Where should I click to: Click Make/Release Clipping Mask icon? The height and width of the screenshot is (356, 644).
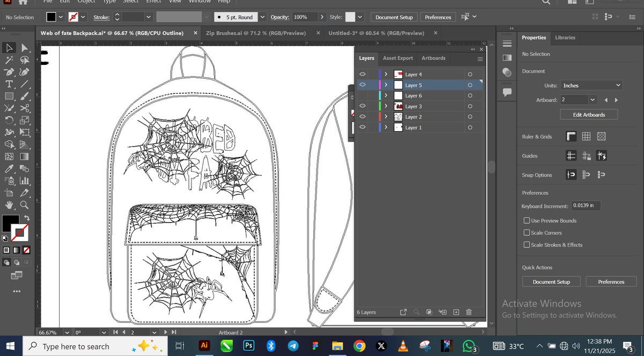pos(429,312)
